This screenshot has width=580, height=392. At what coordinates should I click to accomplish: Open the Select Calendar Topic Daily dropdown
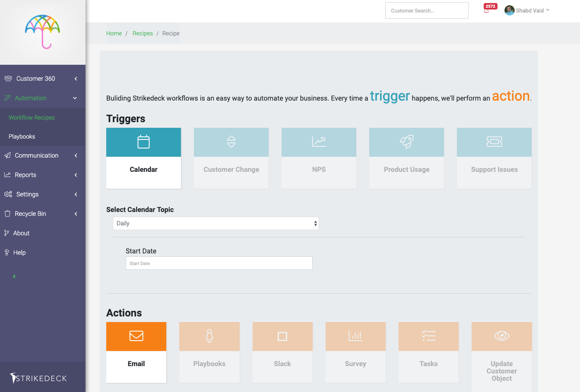216,223
